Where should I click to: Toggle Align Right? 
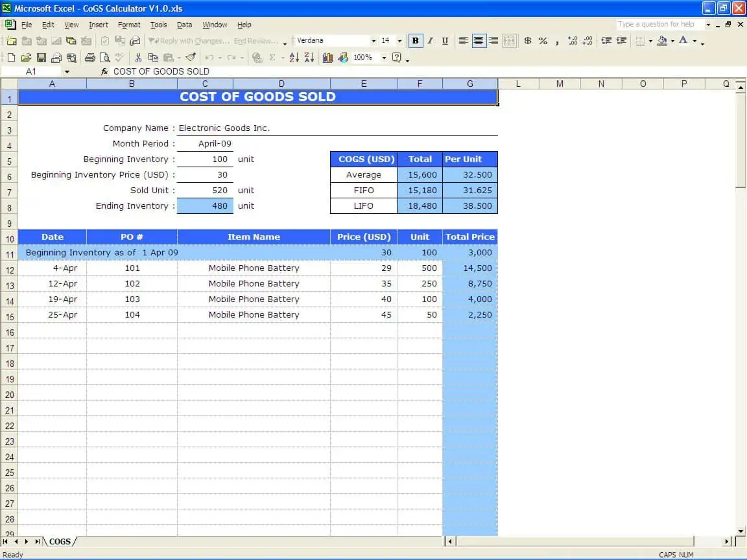493,41
